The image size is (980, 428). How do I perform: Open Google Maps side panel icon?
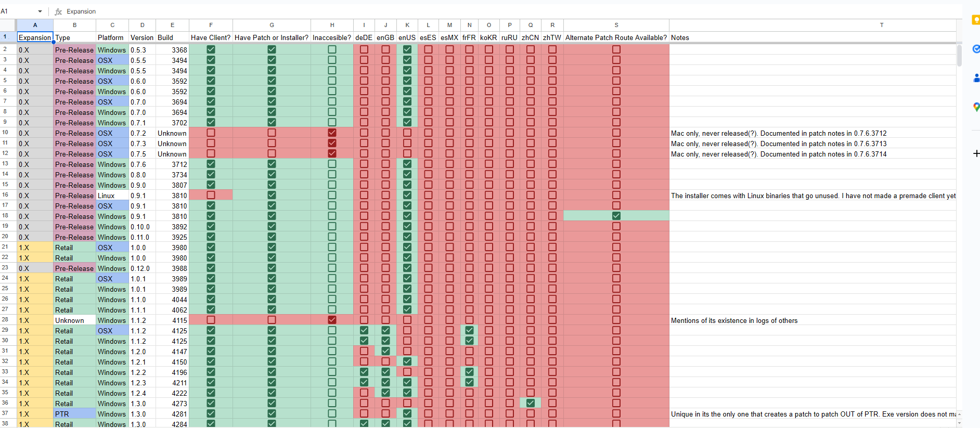[x=976, y=107]
